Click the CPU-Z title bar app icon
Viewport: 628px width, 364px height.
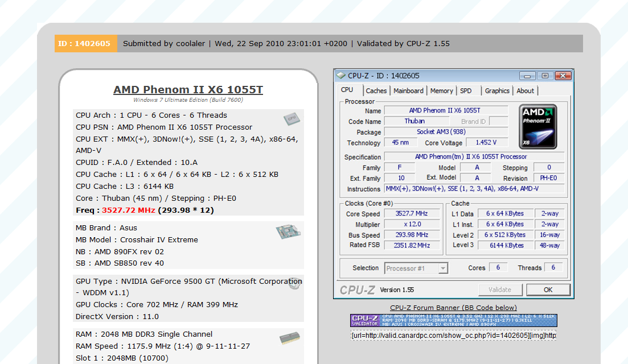341,76
